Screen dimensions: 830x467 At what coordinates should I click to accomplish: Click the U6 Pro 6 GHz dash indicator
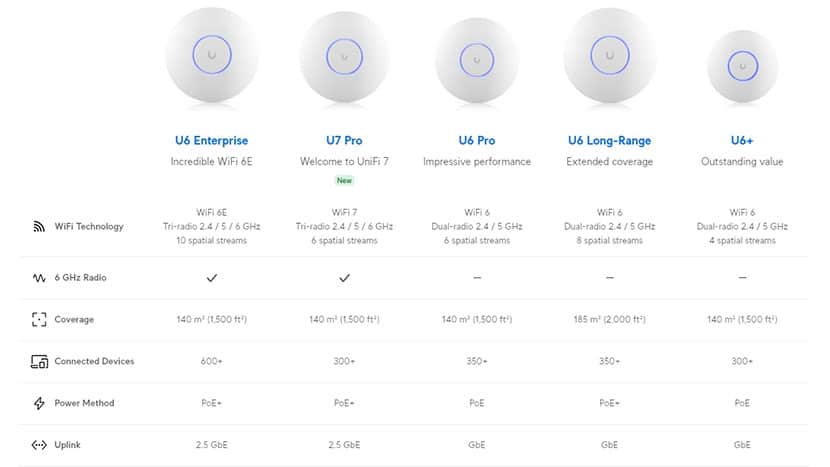point(477,277)
